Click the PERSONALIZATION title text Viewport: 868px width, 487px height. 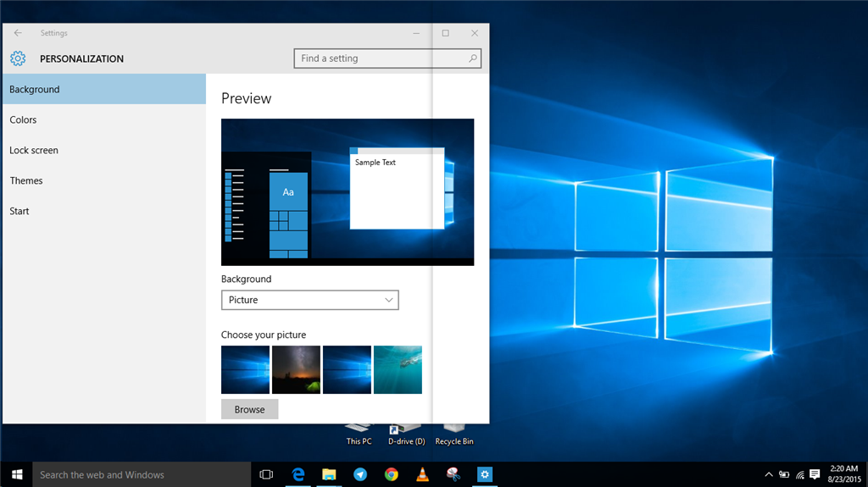tap(82, 58)
